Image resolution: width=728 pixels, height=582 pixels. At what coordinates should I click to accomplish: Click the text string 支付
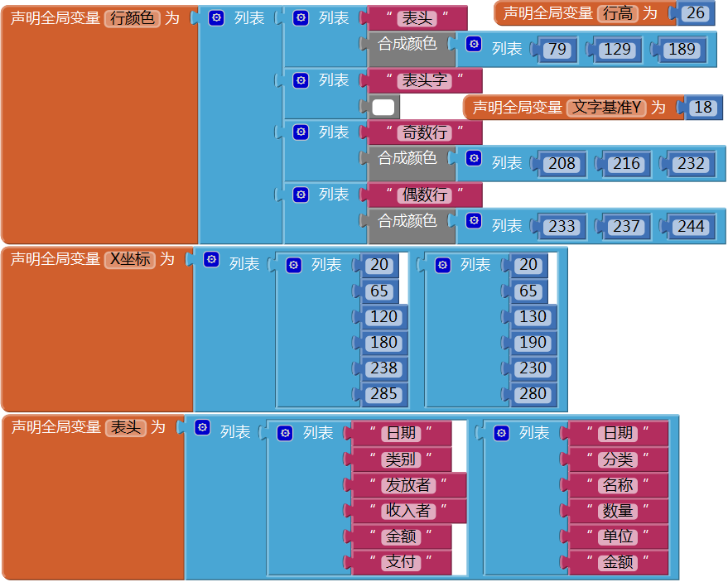tap(401, 562)
